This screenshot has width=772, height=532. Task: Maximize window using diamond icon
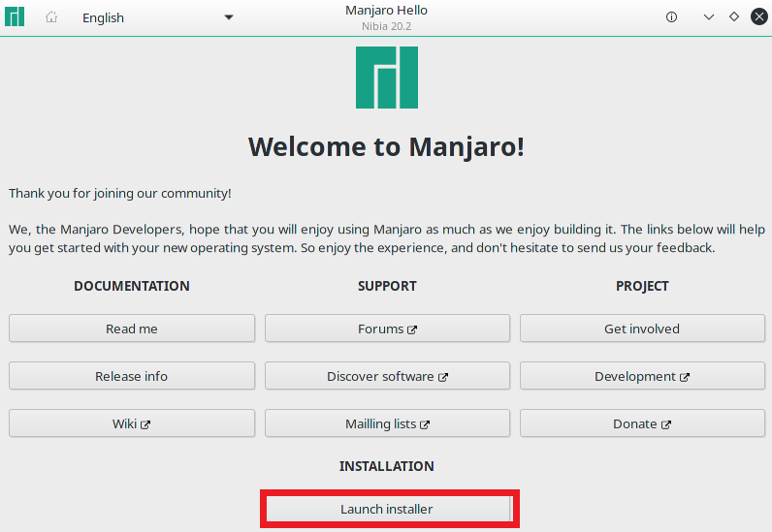click(x=734, y=16)
